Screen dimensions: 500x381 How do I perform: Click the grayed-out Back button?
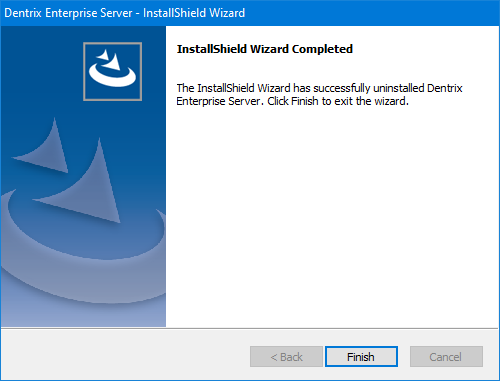[286, 357]
